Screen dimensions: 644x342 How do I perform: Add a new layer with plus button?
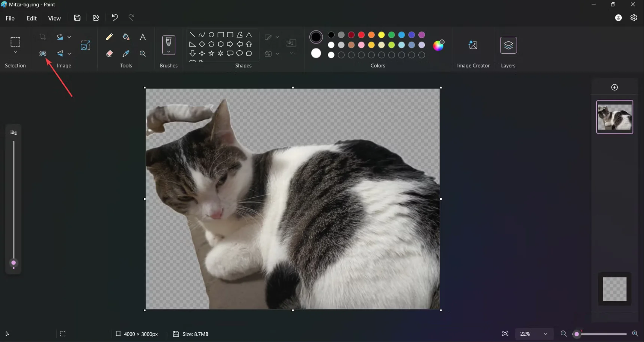tap(615, 87)
